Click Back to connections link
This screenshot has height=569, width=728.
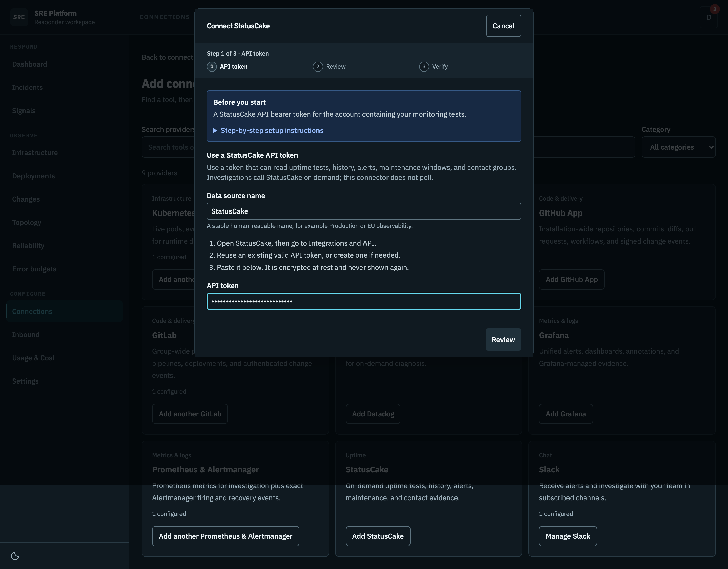point(168,57)
